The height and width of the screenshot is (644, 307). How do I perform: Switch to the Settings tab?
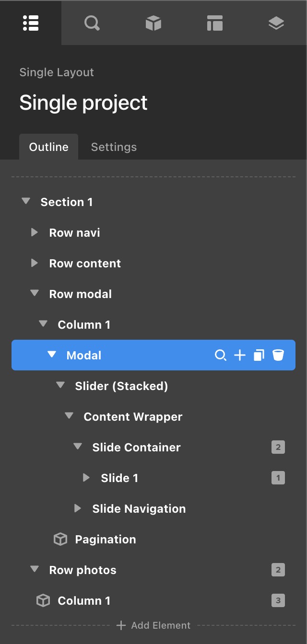pos(114,147)
